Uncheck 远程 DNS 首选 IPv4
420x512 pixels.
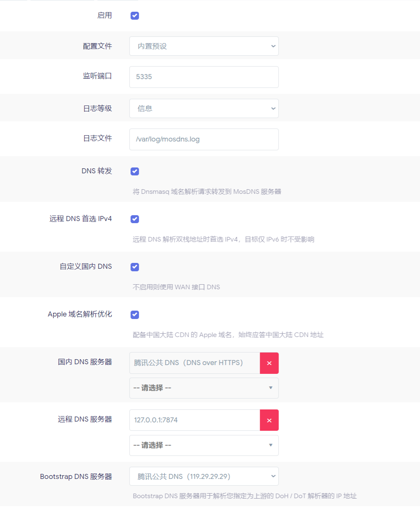[x=135, y=219]
